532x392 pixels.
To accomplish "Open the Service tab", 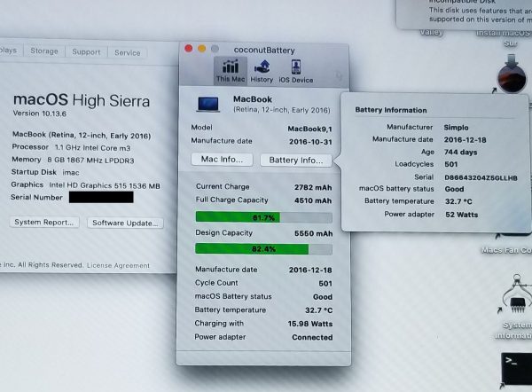I will pyautogui.click(x=127, y=52).
